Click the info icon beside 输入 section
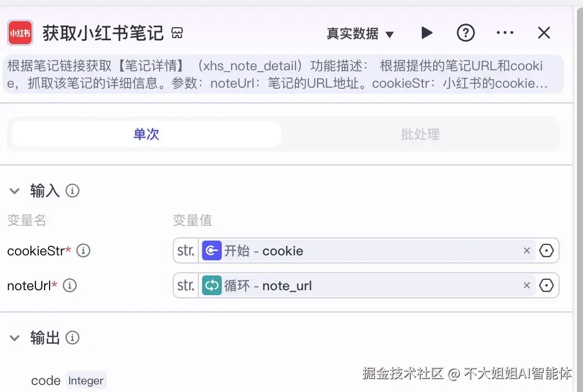This screenshot has height=392, width=583. point(72,191)
